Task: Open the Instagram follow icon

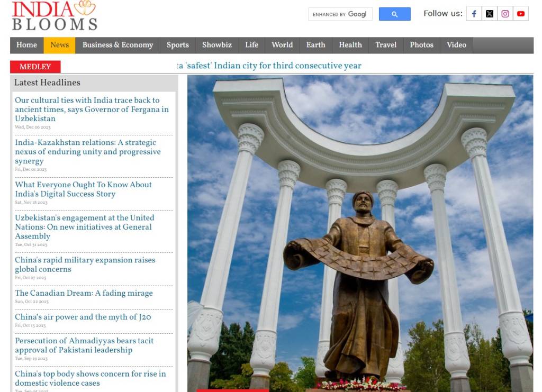Action: (505, 14)
